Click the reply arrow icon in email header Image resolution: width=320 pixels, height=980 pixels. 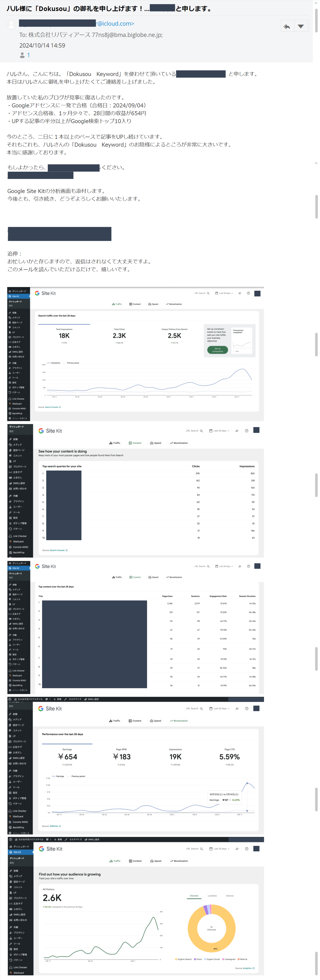click(287, 26)
